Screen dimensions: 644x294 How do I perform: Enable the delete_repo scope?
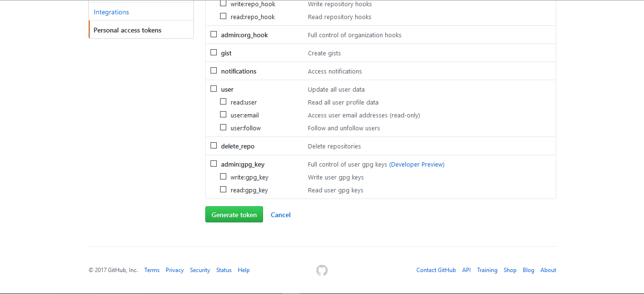pyautogui.click(x=213, y=145)
